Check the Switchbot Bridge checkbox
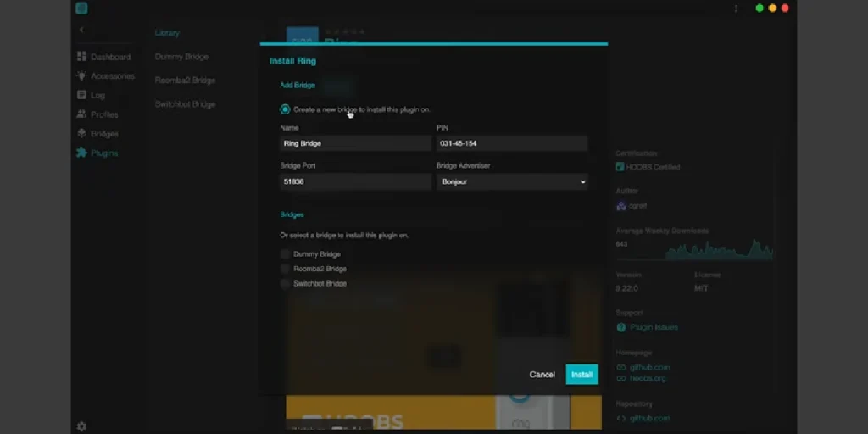The image size is (868, 434). point(285,283)
